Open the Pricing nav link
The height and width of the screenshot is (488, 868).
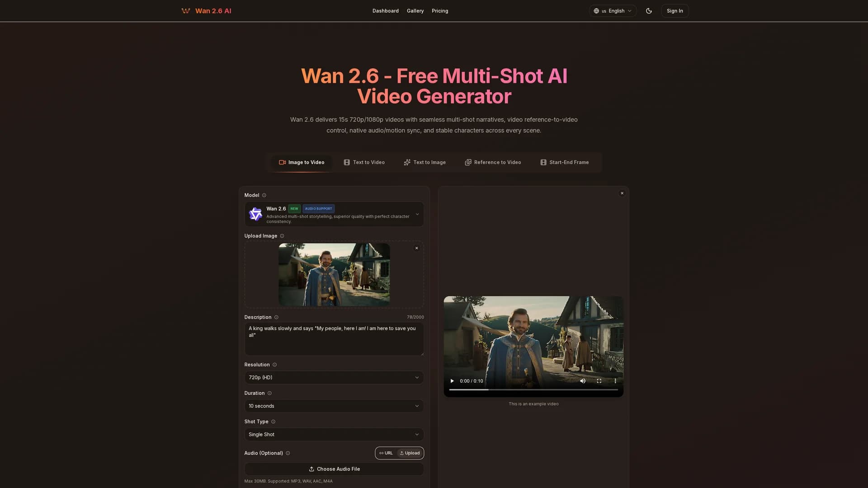coord(440,11)
